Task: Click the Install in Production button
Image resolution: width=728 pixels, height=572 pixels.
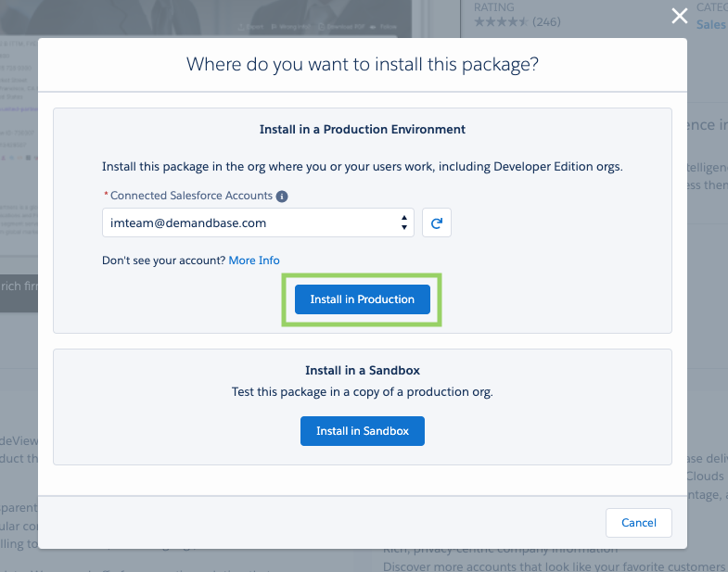Action: pyautogui.click(x=362, y=299)
